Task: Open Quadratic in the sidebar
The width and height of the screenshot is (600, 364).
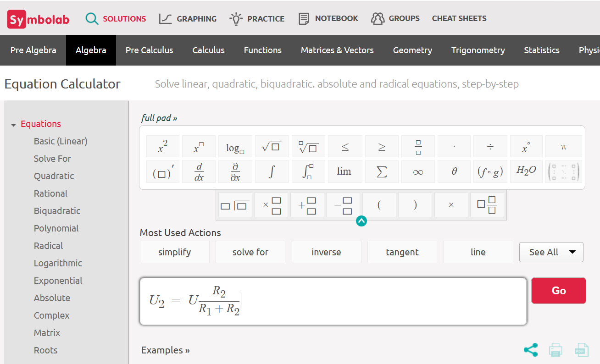Action: point(54,176)
